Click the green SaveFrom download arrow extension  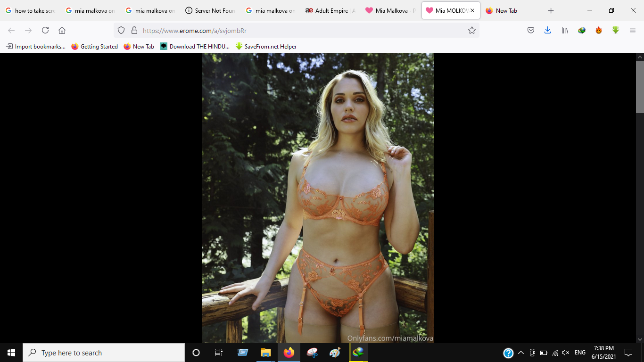click(615, 30)
